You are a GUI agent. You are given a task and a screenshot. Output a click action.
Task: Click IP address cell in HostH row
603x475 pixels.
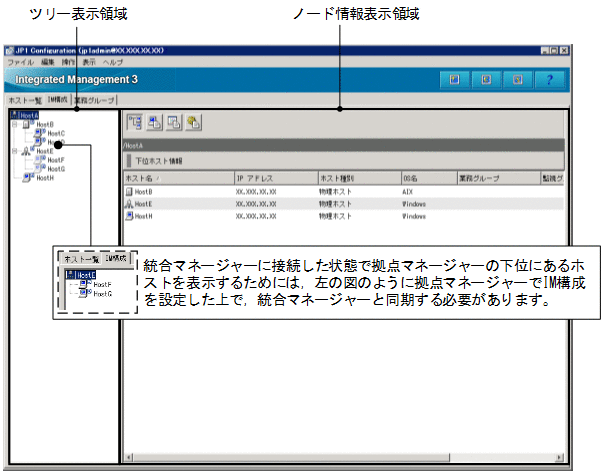[x=256, y=216]
